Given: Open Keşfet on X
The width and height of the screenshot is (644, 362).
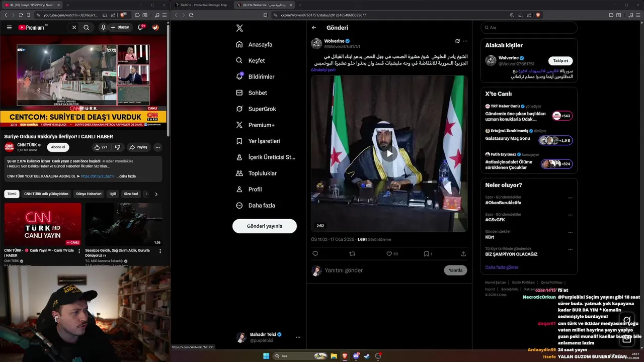Looking at the screenshot, I should point(251,60).
